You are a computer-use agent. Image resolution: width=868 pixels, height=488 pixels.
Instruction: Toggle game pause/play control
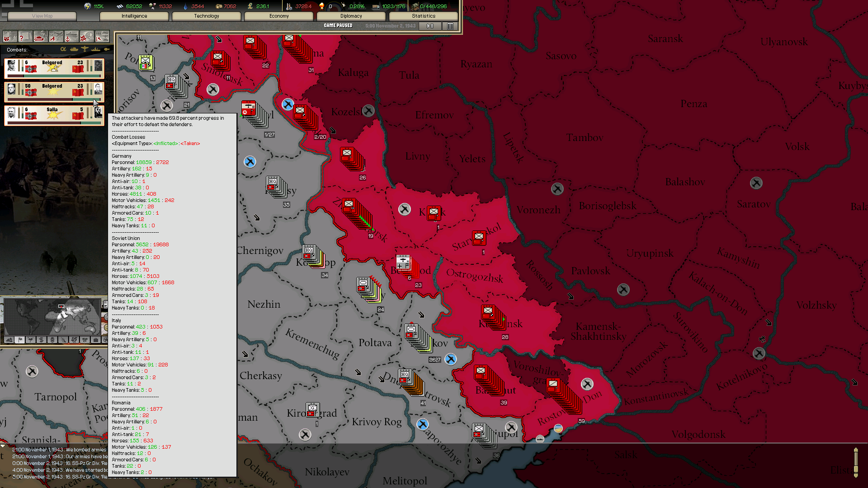pos(430,26)
